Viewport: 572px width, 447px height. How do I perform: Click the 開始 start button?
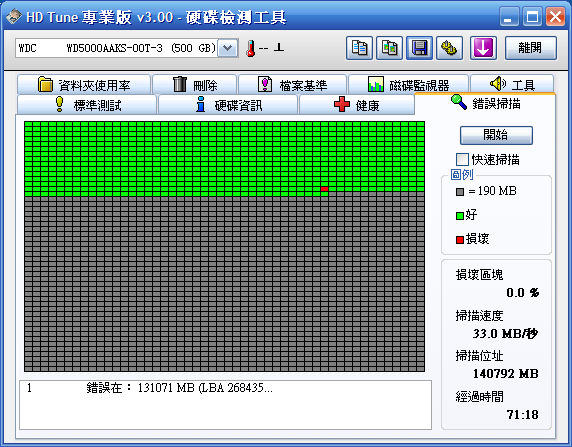[x=496, y=135]
